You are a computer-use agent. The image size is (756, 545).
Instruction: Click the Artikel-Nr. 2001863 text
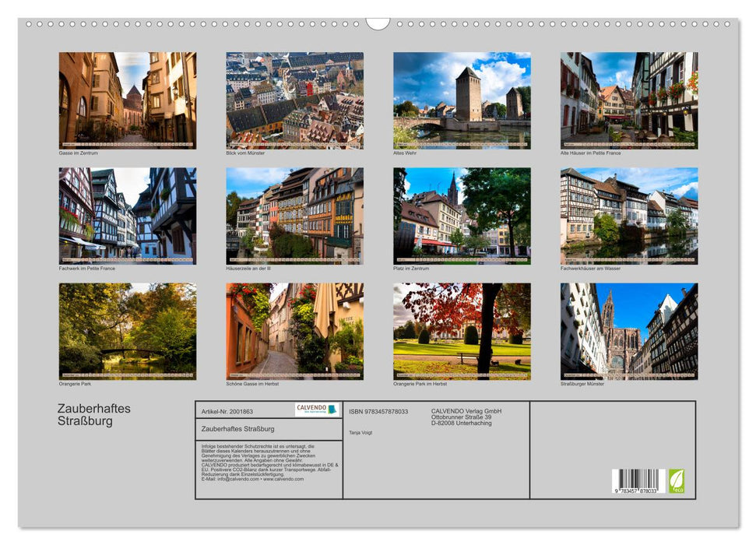point(230,411)
